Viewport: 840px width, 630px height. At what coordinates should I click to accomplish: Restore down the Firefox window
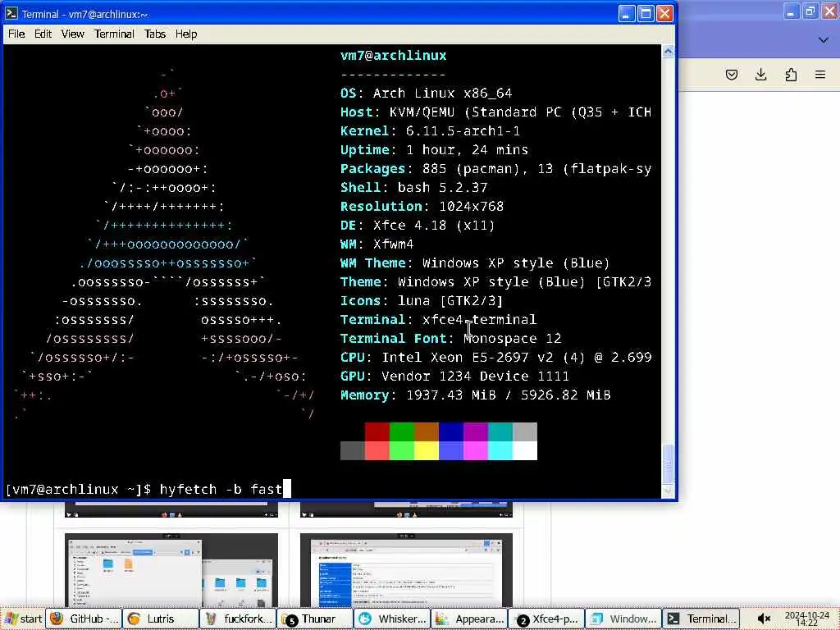(x=810, y=11)
